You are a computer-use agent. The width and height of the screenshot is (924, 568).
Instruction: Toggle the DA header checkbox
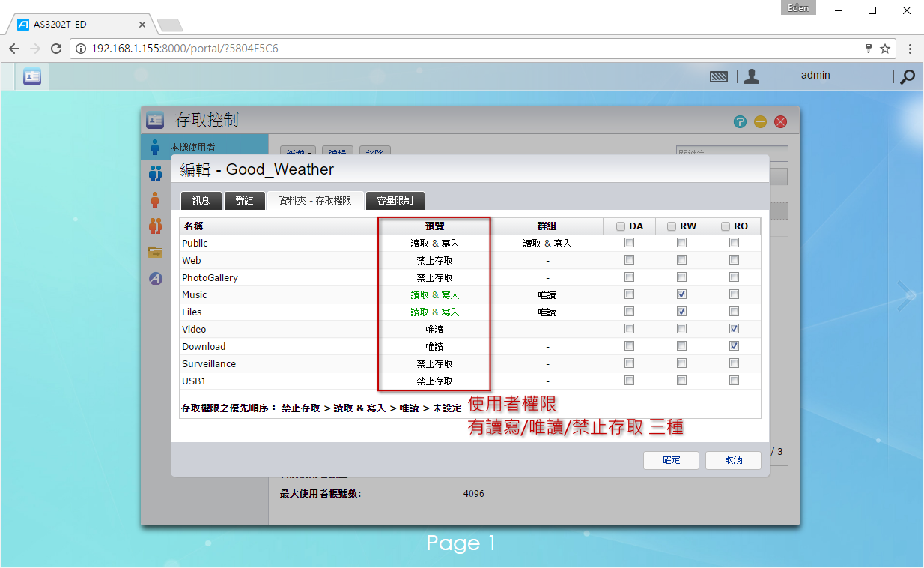coord(621,226)
